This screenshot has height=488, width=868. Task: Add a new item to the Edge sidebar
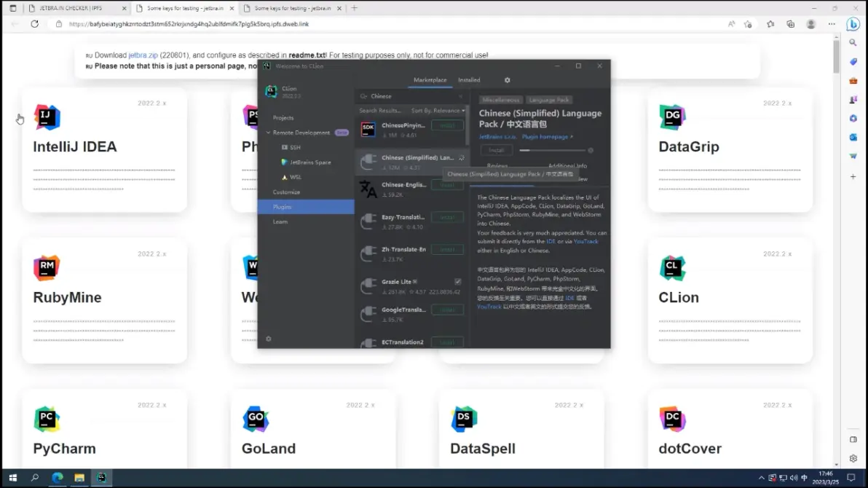[853, 177]
